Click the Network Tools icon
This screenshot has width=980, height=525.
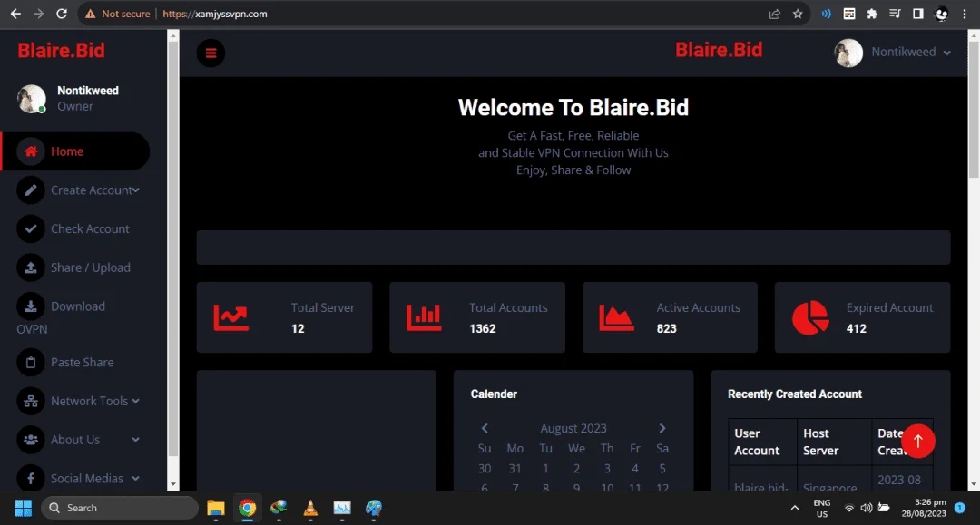click(31, 401)
